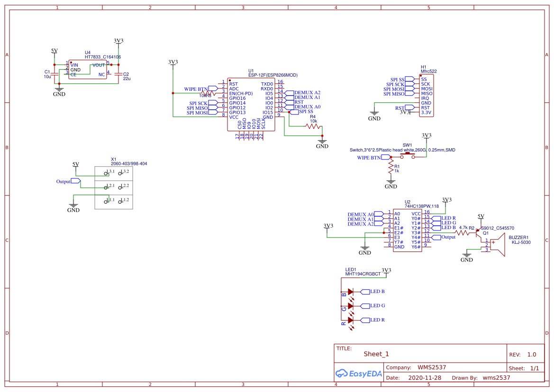
Task: Select the KLJ-5030 buzzer symbol BUZZER1
Action: click(498, 244)
